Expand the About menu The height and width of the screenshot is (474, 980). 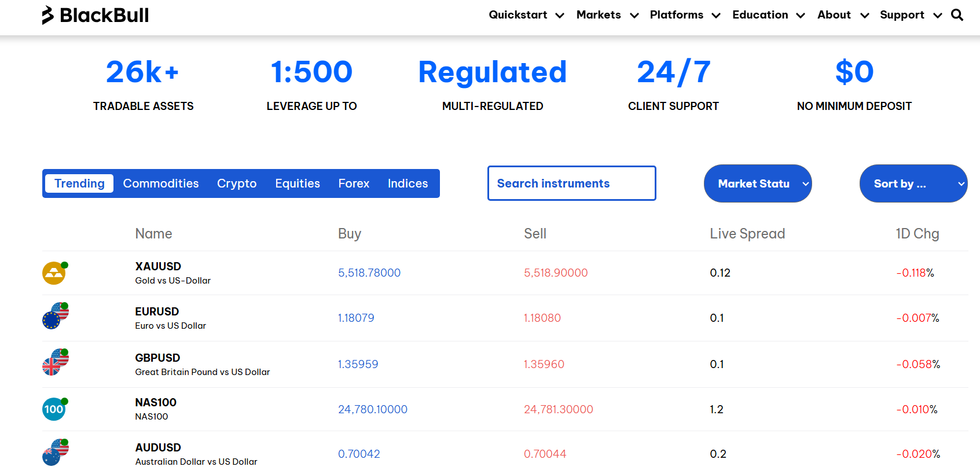tap(843, 15)
